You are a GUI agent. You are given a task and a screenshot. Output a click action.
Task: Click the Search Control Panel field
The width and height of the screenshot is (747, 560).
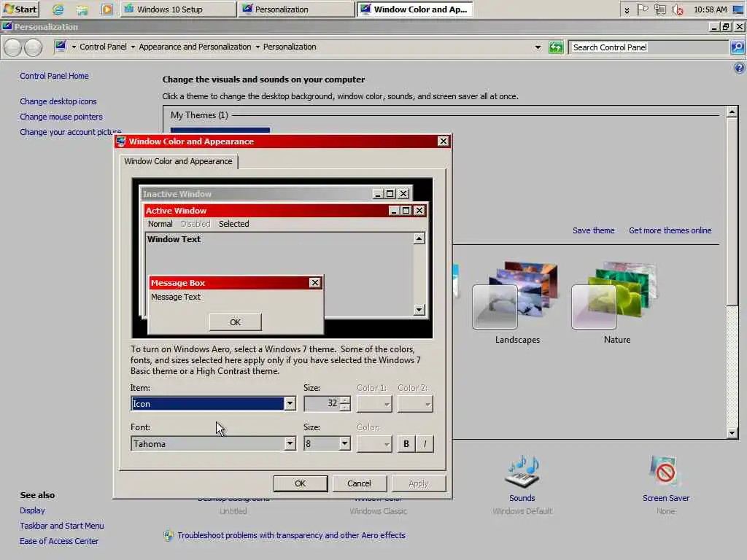649,47
